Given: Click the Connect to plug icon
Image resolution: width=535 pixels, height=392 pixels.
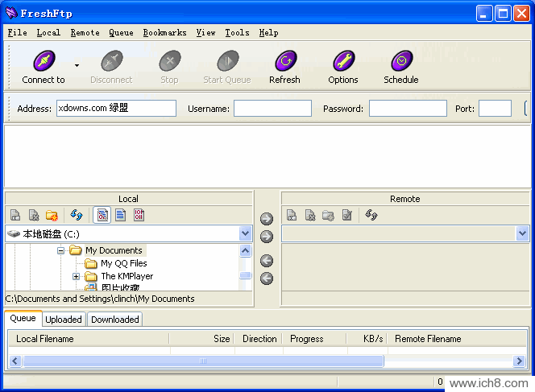Looking at the screenshot, I should point(44,60).
